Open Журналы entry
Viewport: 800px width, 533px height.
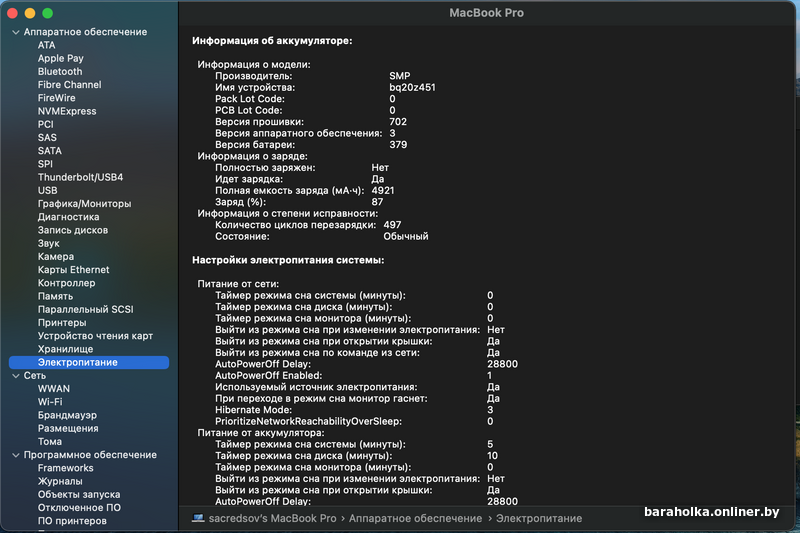point(60,481)
